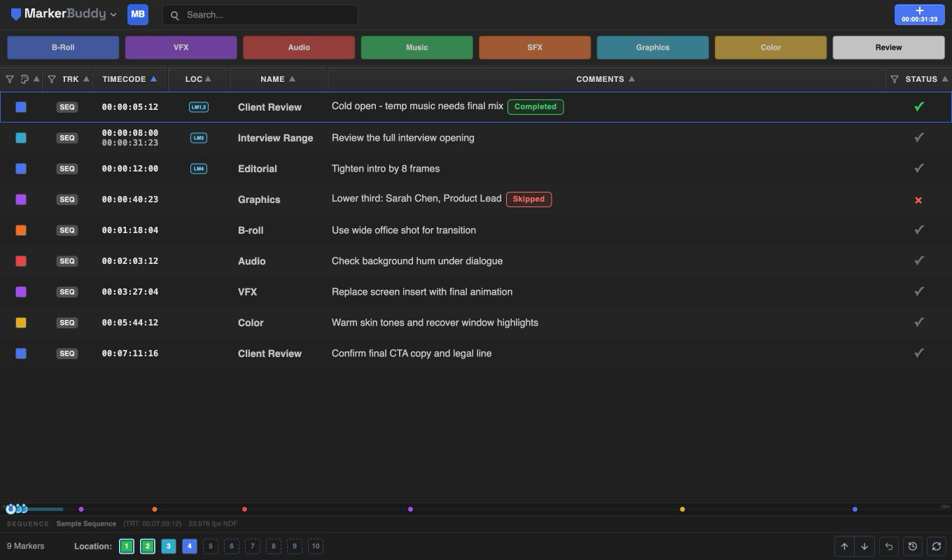This screenshot has width=952, height=560.
Task: Click the Sample Sequence name
Action: (x=86, y=524)
